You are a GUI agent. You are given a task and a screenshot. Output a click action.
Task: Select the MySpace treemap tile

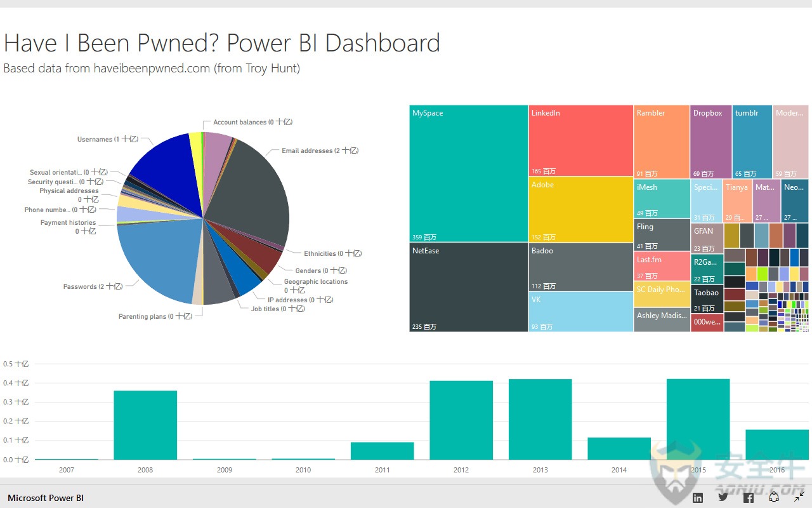coord(469,173)
